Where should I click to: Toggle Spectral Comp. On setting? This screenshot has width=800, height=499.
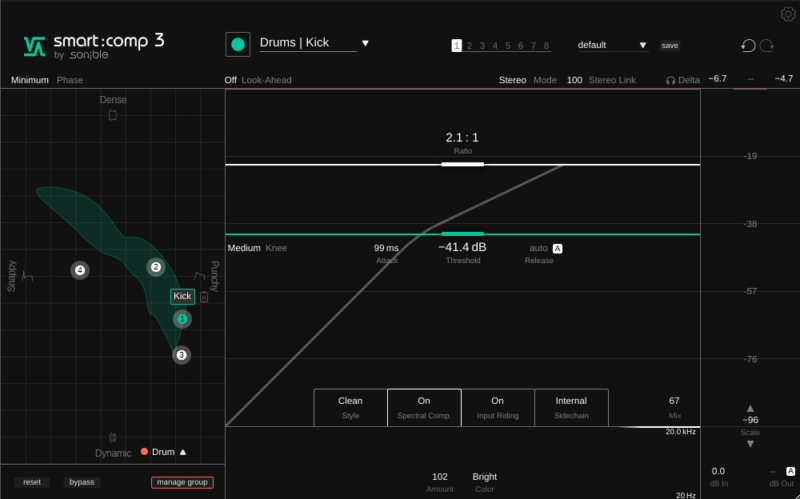point(424,407)
